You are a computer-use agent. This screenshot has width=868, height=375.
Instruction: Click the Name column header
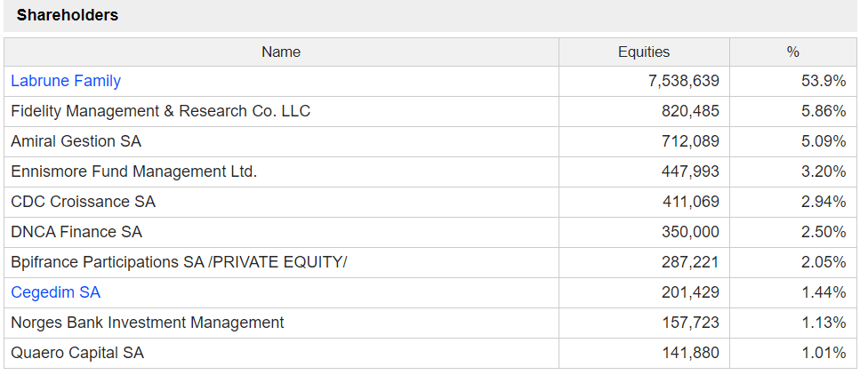point(281,52)
